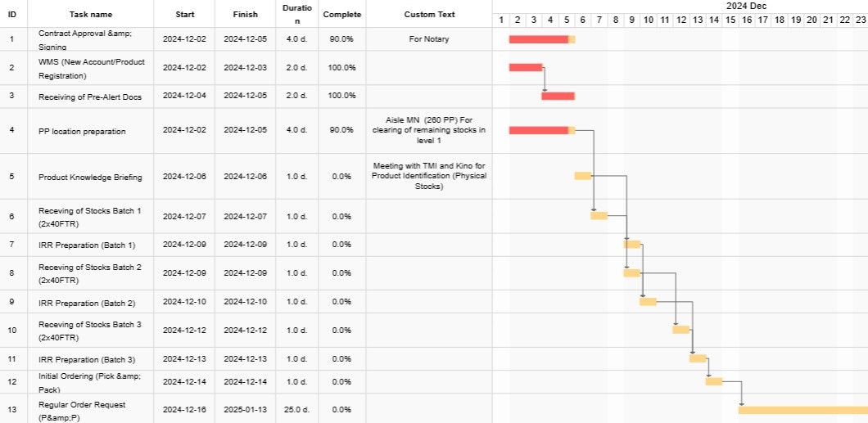
Task: Click the For Notary custom text cell
Action: click(x=429, y=39)
